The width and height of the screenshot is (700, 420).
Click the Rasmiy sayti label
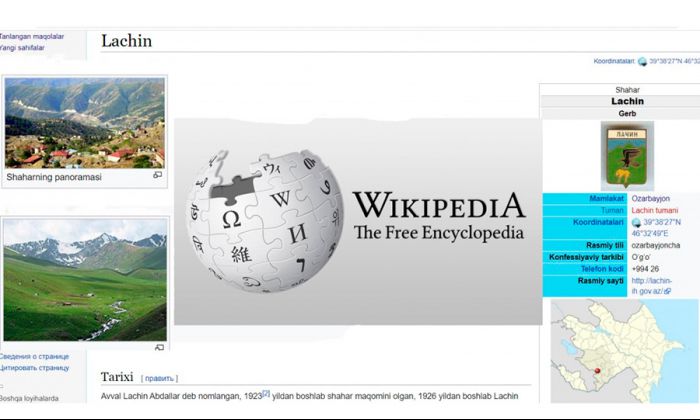(601, 281)
